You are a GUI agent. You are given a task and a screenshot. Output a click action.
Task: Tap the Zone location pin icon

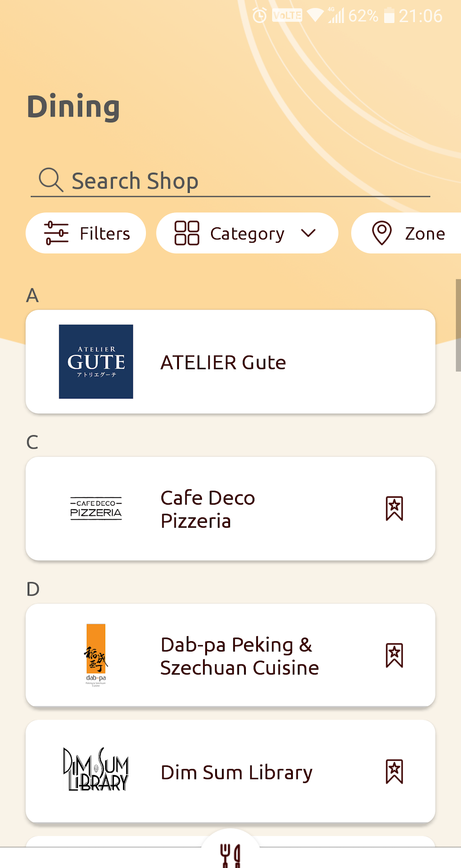tap(382, 233)
